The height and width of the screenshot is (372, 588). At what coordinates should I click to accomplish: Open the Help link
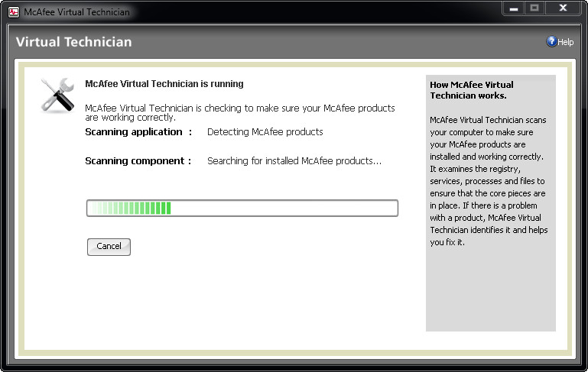tap(565, 42)
